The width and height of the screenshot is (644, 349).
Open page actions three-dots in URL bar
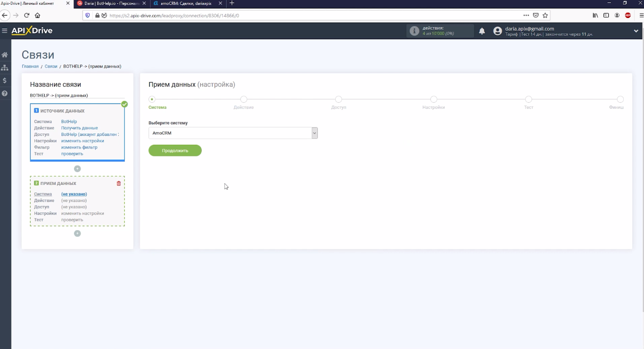(526, 15)
